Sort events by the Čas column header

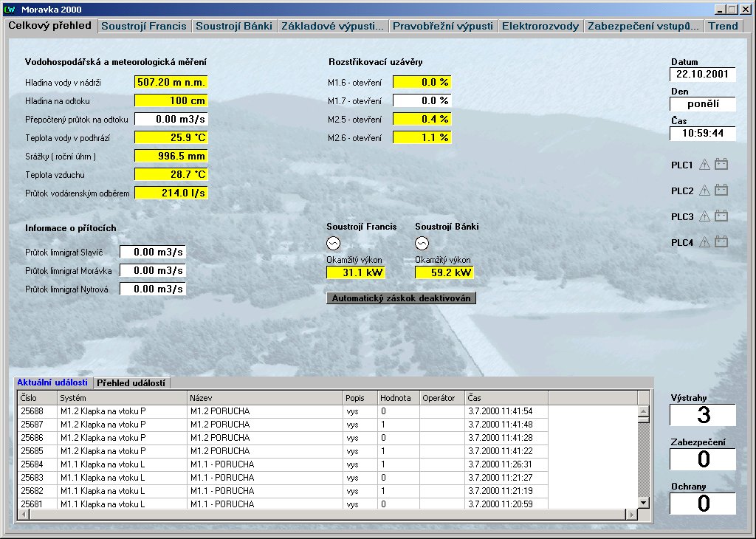(506, 398)
